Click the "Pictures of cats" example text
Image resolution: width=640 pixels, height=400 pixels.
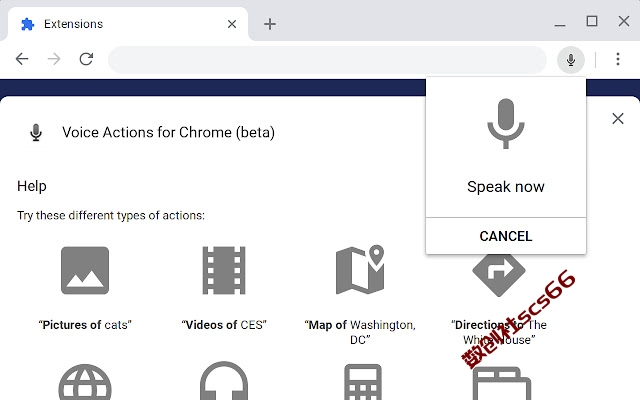[85, 325]
